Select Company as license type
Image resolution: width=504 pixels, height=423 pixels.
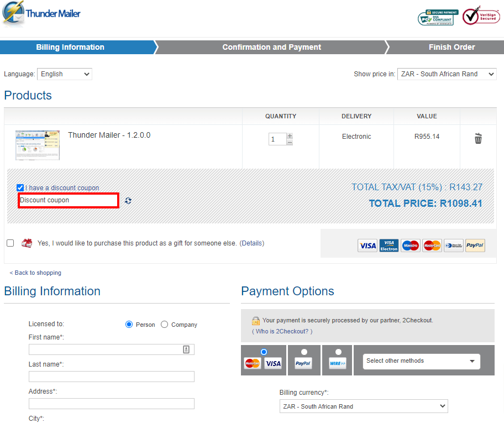(164, 324)
